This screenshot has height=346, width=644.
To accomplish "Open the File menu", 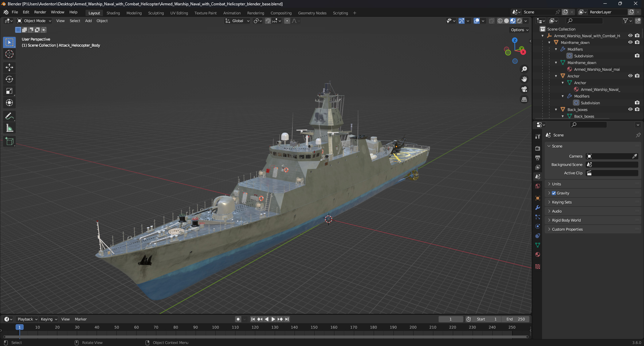I will tap(15, 12).
